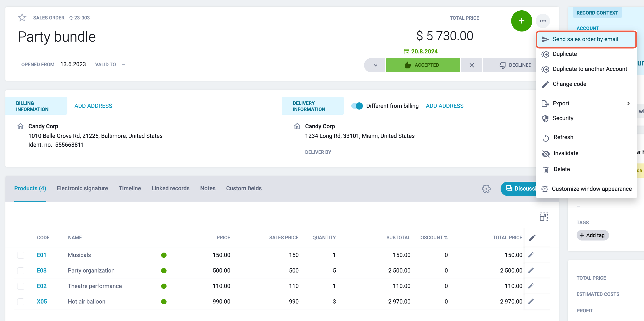Edit the Theatre performance row pencil

click(x=531, y=286)
